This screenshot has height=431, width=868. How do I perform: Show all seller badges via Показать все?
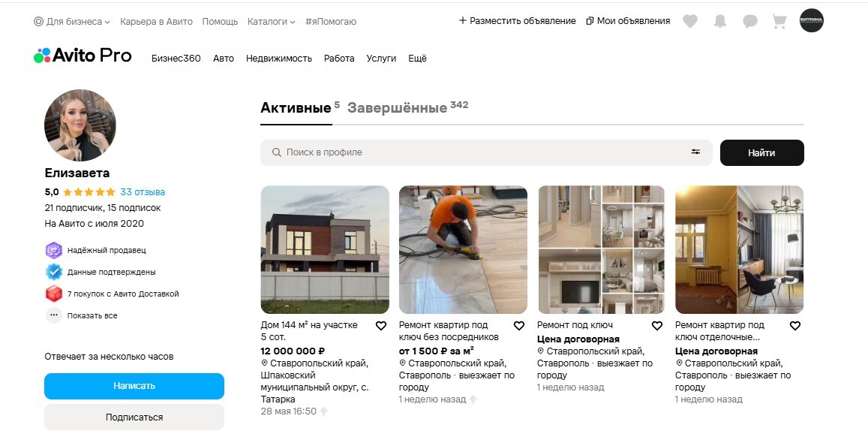[92, 315]
